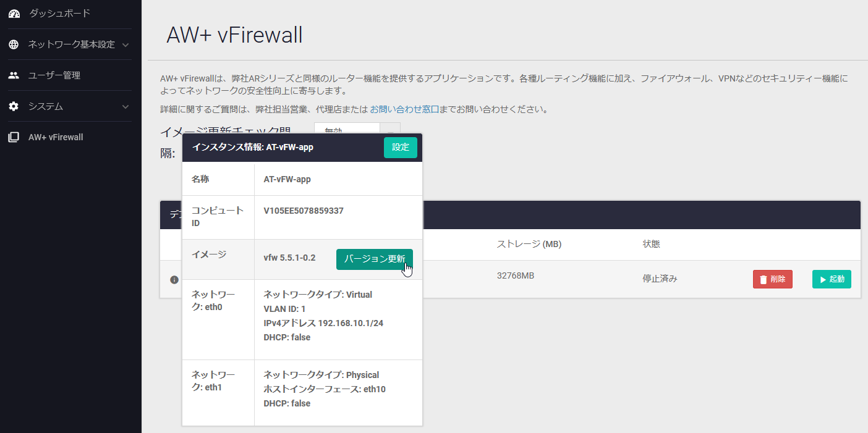Click the IPv4アドレス 192.168.10.1/24 text
The image size is (868, 433).
pos(323,323)
